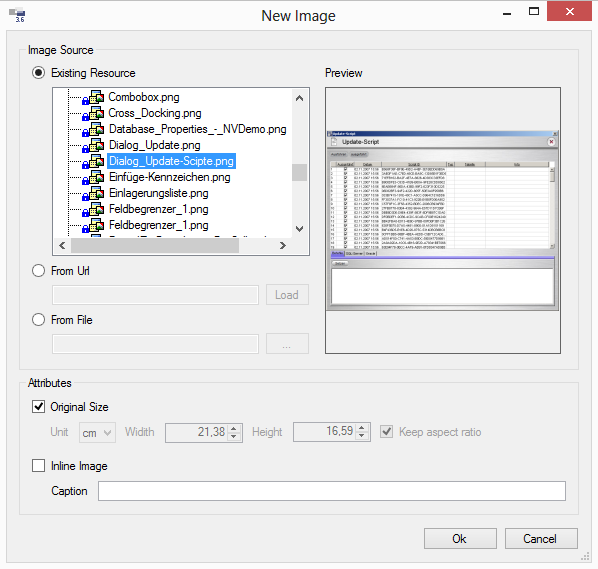This screenshot has height=569, width=598.
Task: Click the horizontal scrollbar right arrow
Action: pyautogui.click(x=283, y=246)
